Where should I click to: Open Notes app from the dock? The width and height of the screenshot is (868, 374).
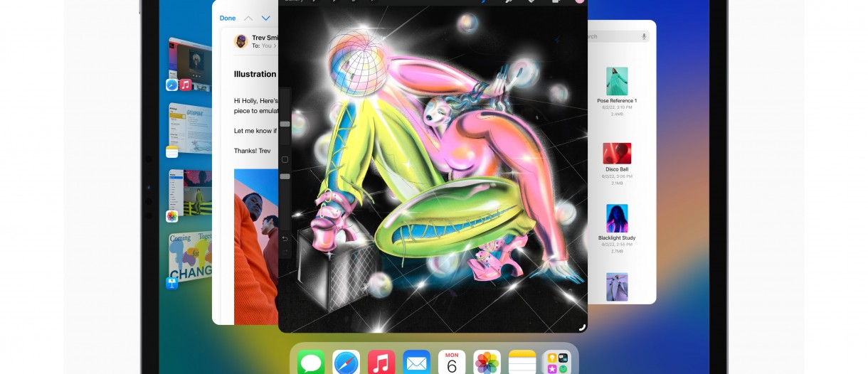pos(522,363)
